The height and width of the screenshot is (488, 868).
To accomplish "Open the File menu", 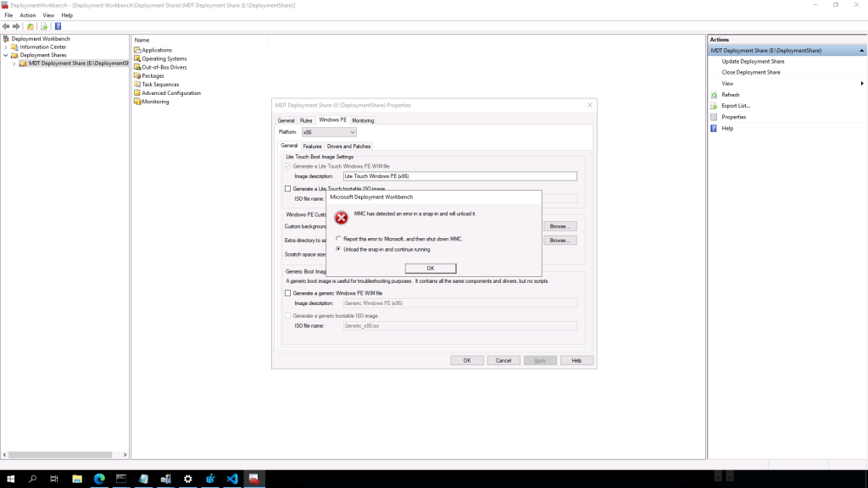I will coord(8,15).
